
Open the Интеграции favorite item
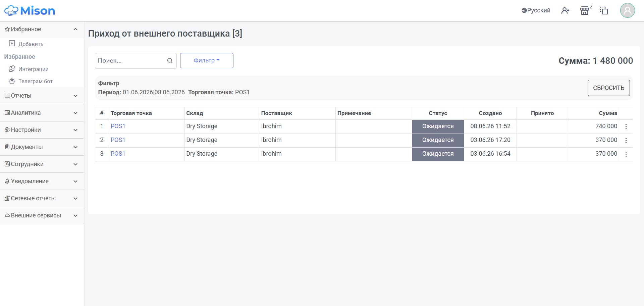(33, 69)
